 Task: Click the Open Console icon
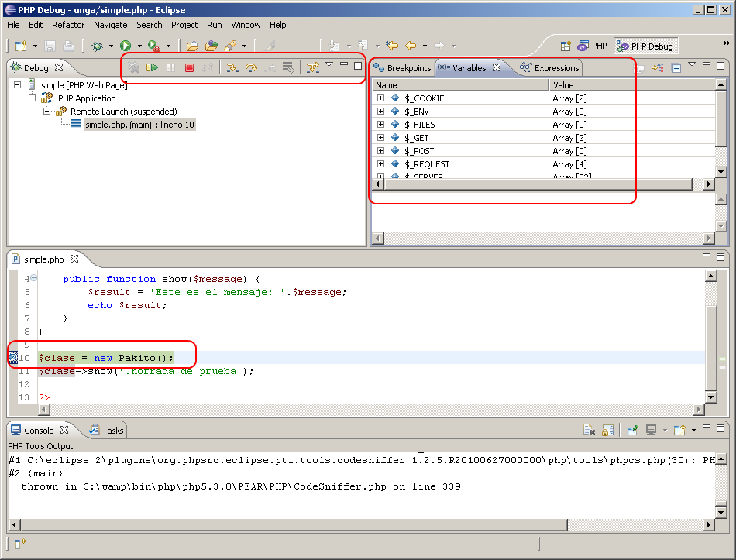pos(679,430)
